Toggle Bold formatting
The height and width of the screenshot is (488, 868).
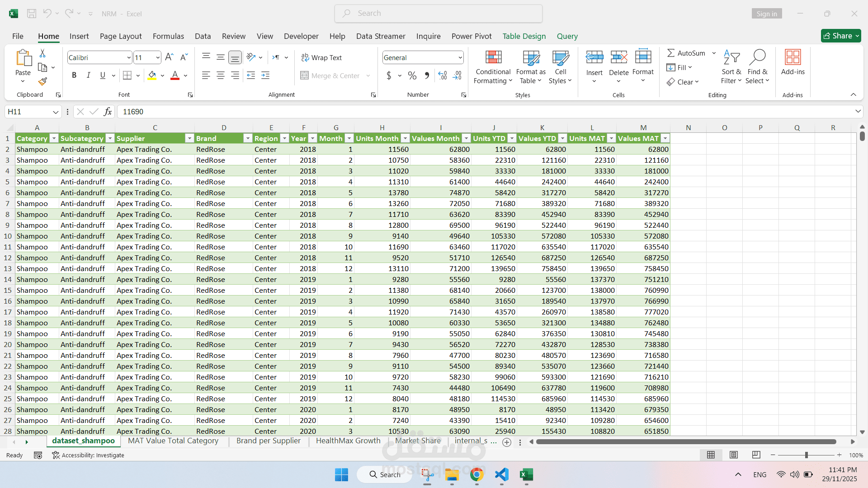pyautogui.click(x=74, y=75)
